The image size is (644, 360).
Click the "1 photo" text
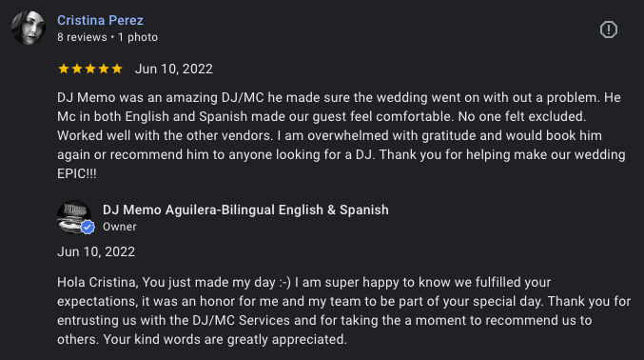(x=138, y=37)
